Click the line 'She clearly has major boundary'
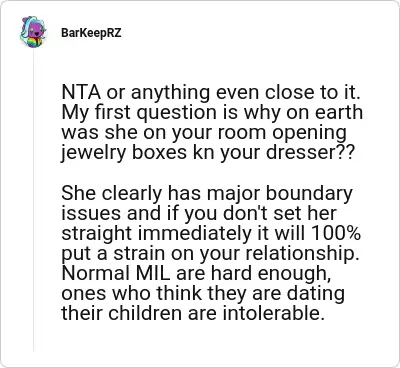The width and height of the screenshot is (400, 368). click(207, 193)
